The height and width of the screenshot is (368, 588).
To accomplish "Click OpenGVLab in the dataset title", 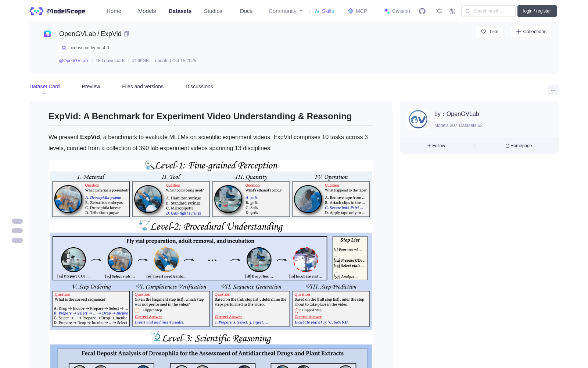I will (x=78, y=34).
